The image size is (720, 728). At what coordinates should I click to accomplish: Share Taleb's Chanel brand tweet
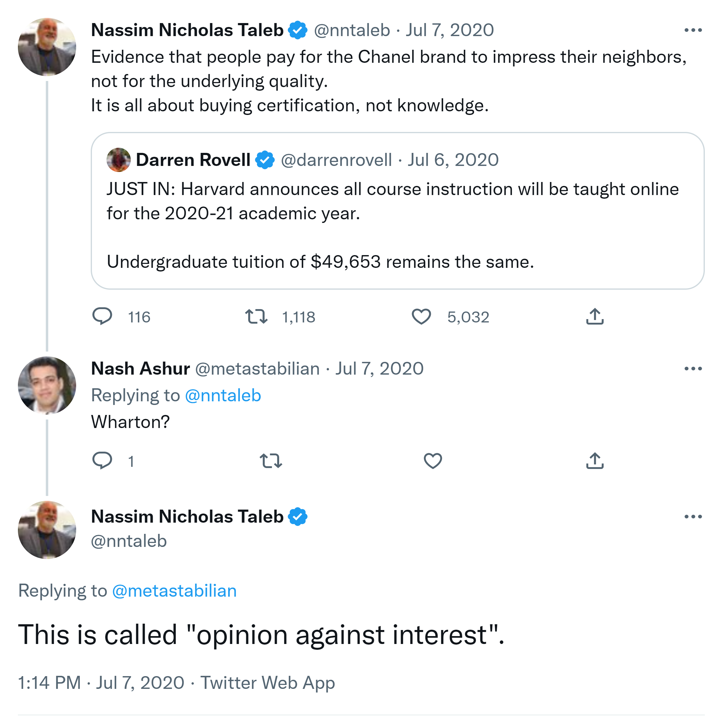[x=594, y=316]
